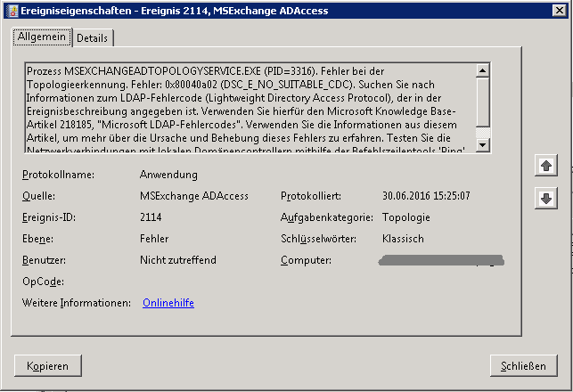
Task: Click the MSExchange ADAccess source value
Action: [x=194, y=196]
